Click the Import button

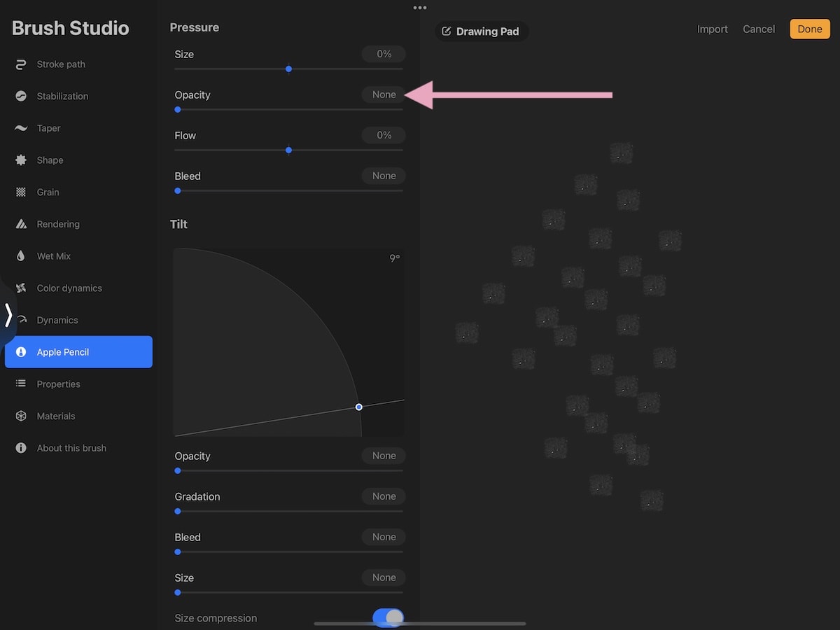pyautogui.click(x=713, y=29)
